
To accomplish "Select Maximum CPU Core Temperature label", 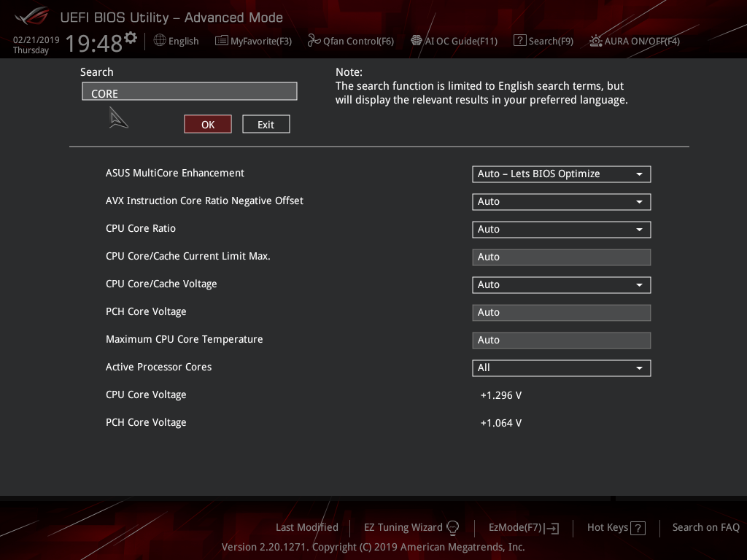I will [184, 339].
